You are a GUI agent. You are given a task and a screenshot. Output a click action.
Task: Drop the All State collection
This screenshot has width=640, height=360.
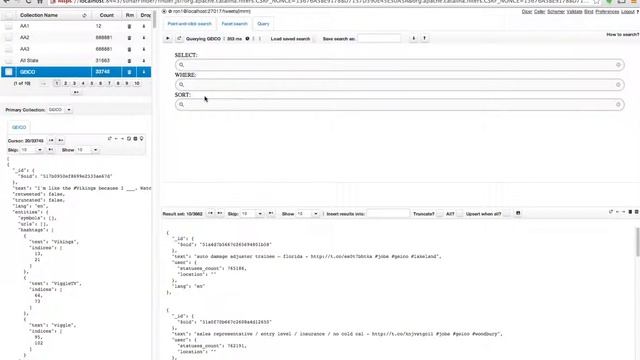click(x=144, y=60)
